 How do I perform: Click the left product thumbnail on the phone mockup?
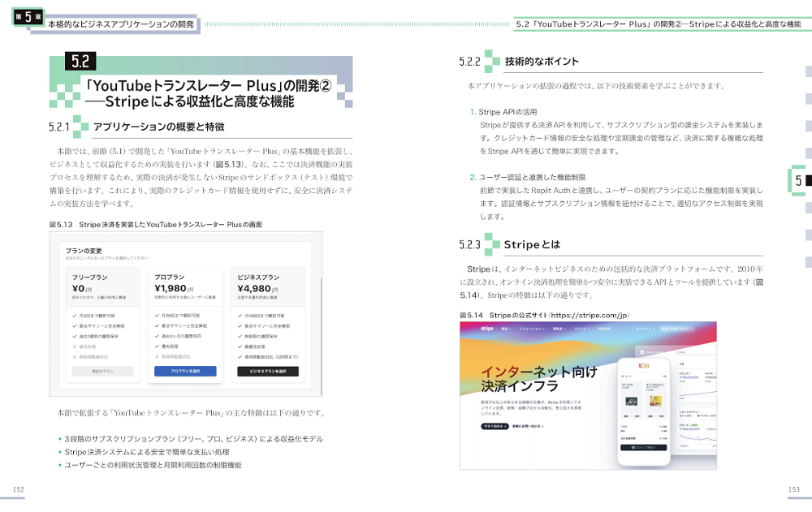[631, 401]
